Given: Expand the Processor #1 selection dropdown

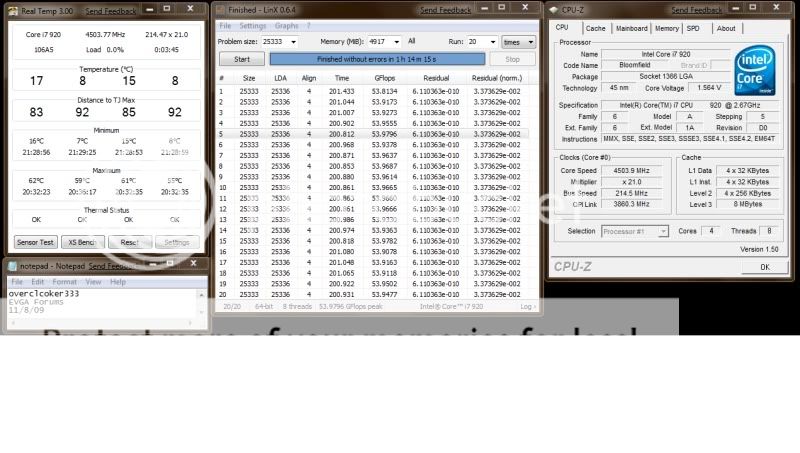Looking at the screenshot, I should coord(663,231).
